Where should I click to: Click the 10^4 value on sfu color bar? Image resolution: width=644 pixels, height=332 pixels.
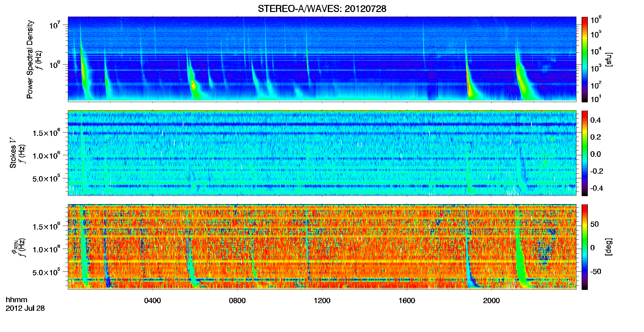596,51
